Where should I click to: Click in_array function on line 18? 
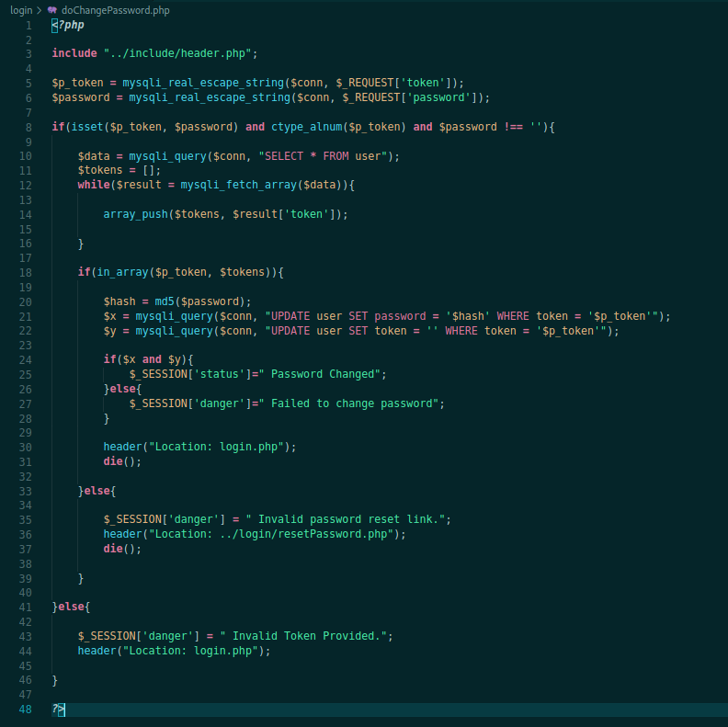tap(122, 272)
